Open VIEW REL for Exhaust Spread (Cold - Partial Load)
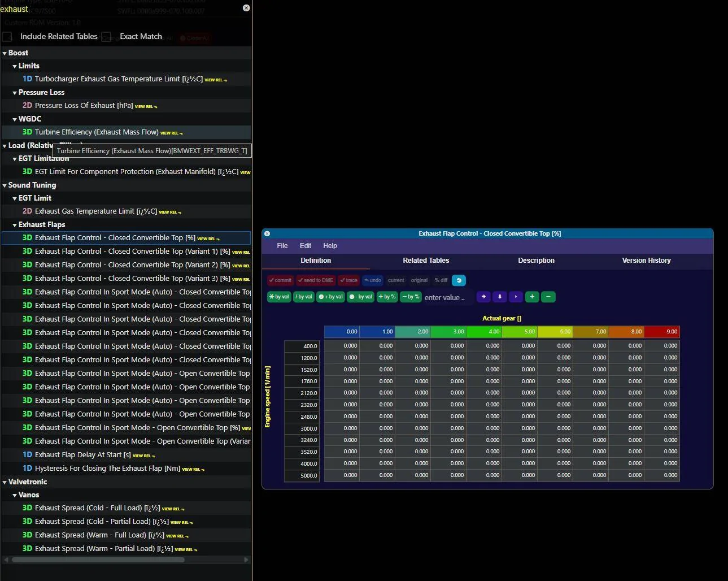 pyautogui.click(x=181, y=522)
